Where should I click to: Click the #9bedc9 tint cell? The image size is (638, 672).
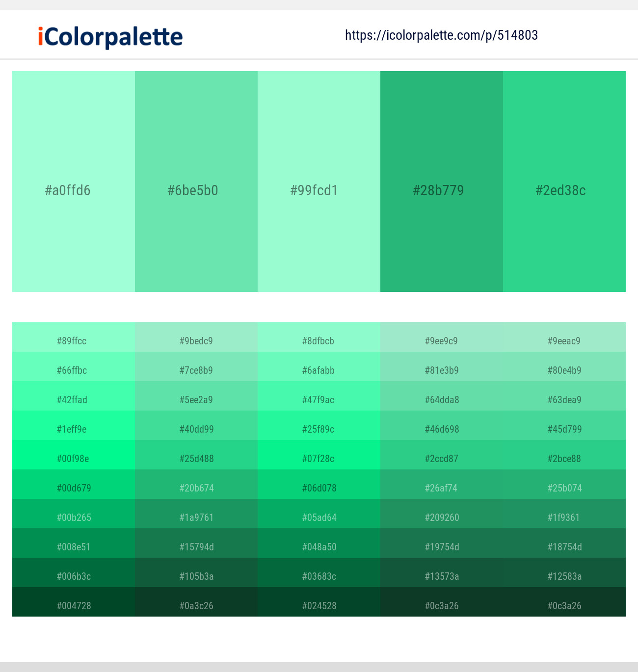pyautogui.click(x=196, y=337)
